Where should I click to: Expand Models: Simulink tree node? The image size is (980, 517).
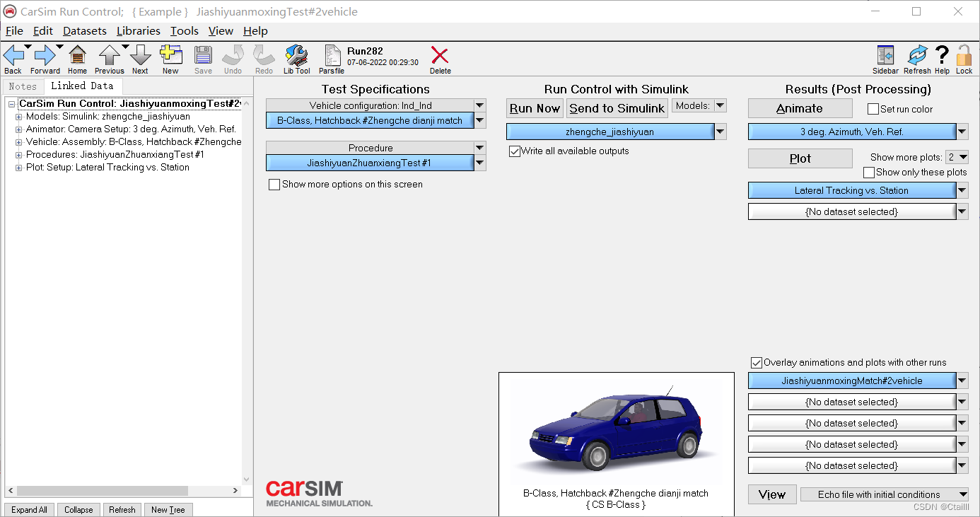(19, 117)
